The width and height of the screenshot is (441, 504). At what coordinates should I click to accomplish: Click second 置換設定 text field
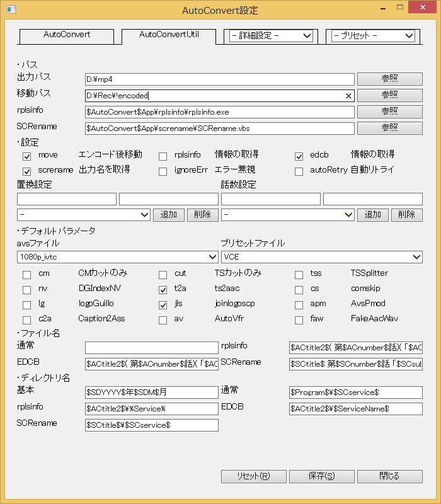[169, 199]
